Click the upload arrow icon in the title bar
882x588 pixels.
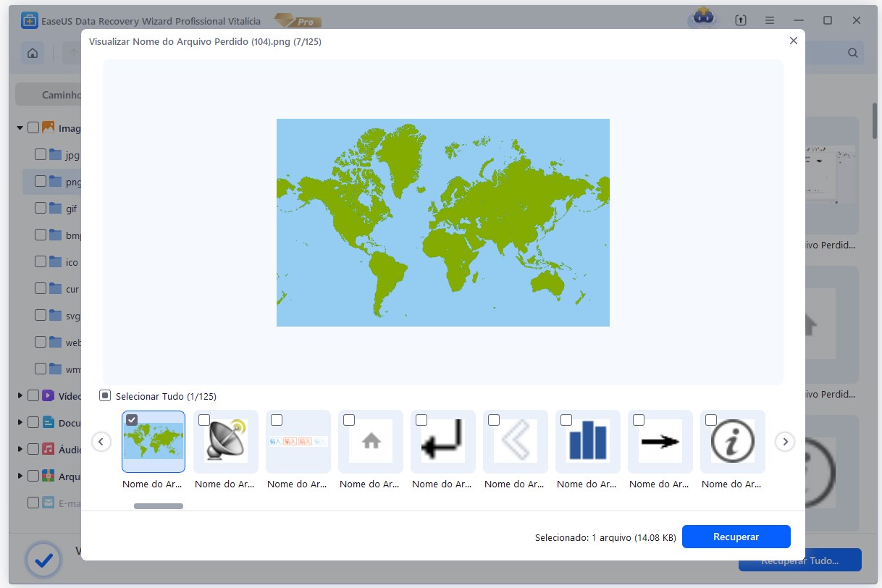tap(740, 20)
